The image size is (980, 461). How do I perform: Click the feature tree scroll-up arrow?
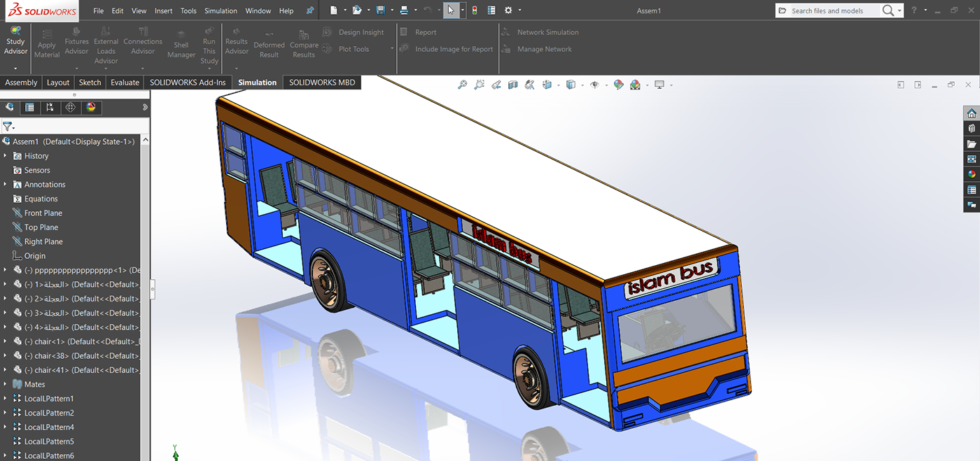[x=146, y=140]
